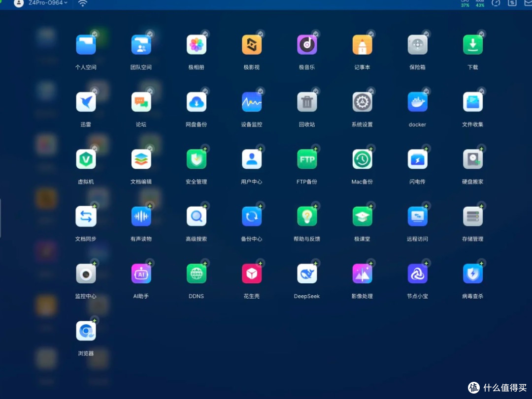Open the 极音乐 music app

point(307,45)
